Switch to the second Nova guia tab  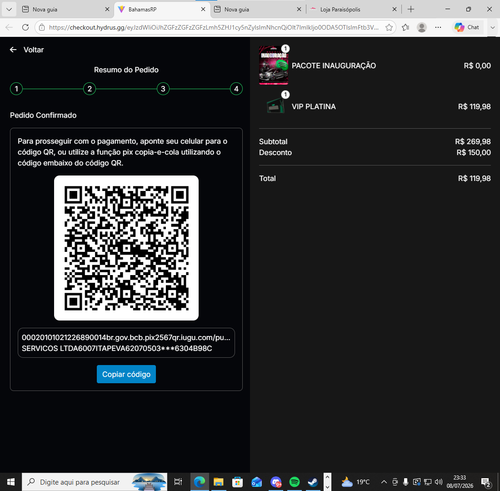tap(257, 9)
